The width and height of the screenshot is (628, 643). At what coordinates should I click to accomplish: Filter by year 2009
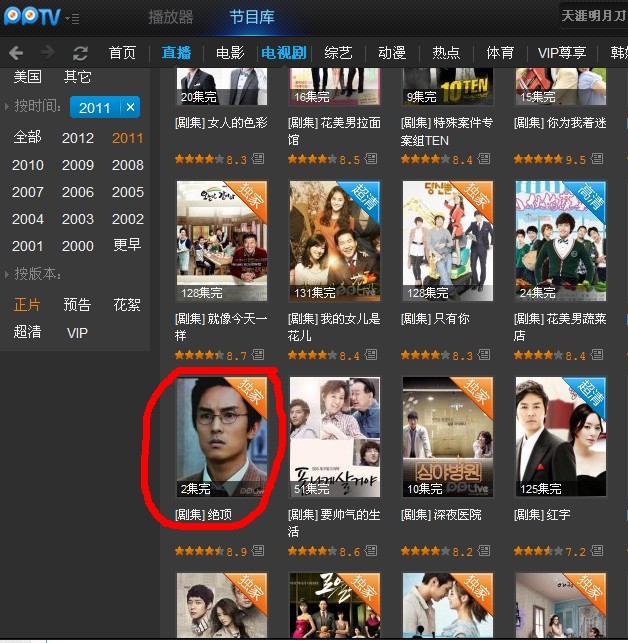click(78, 165)
